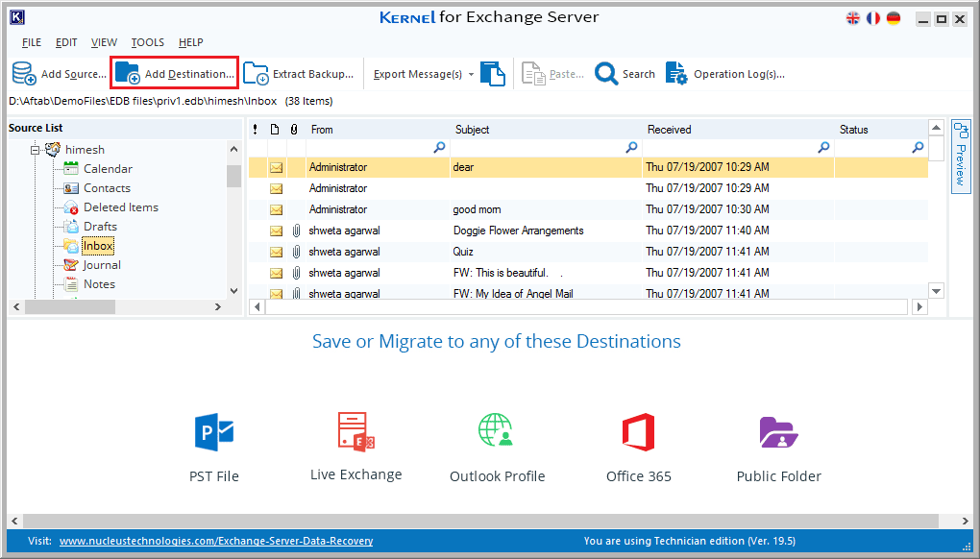Image resolution: width=980 pixels, height=559 pixels.
Task: Click the copy documents toolbar icon
Action: tap(493, 74)
